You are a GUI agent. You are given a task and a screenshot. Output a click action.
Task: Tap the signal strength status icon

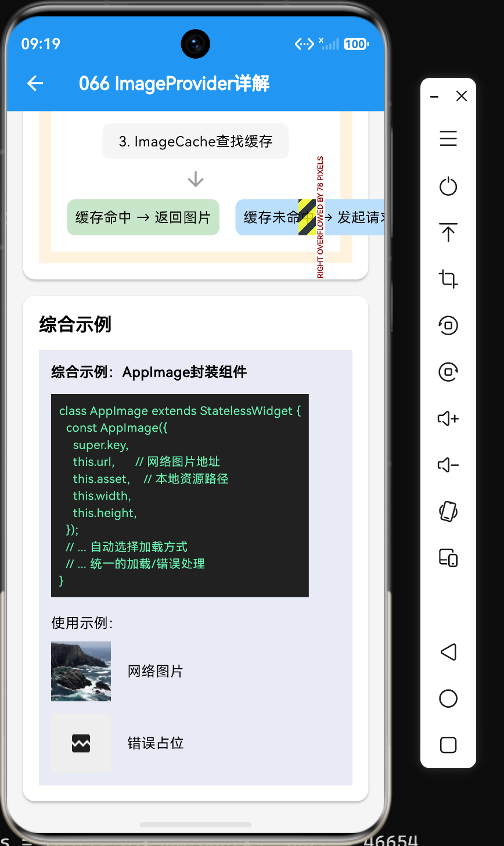pos(329,44)
